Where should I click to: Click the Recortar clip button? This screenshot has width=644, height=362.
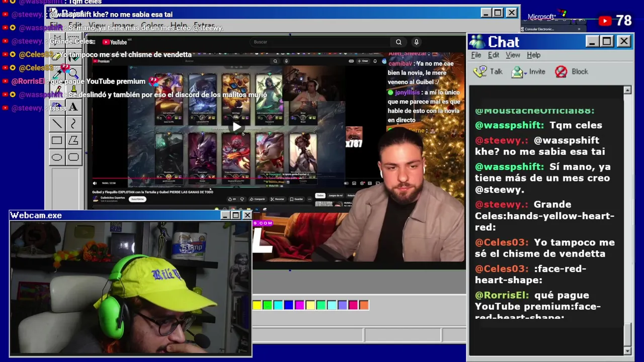(x=277, y=199)
